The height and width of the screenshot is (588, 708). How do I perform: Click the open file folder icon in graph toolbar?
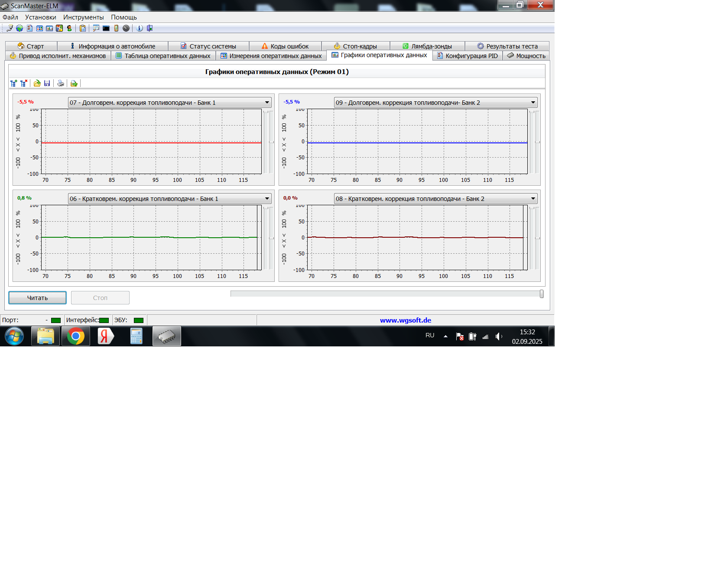pyautogui.click(x=37, y=83)
